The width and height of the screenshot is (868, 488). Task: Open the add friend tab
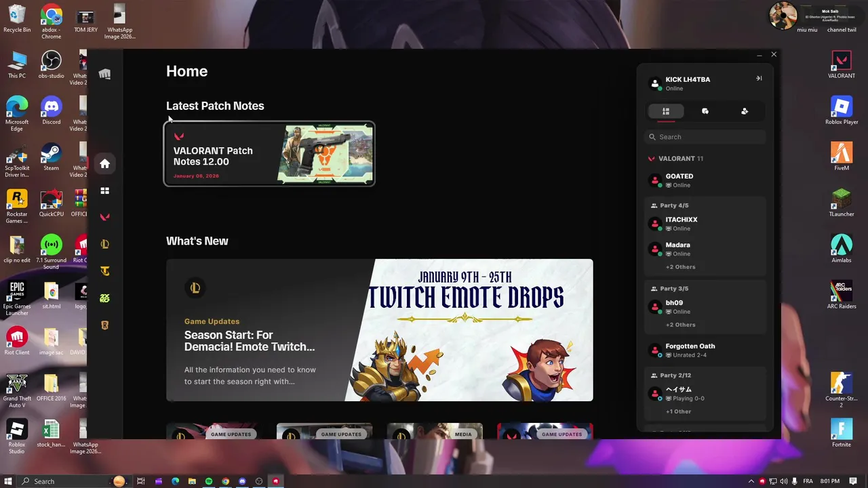coord(745,111)
